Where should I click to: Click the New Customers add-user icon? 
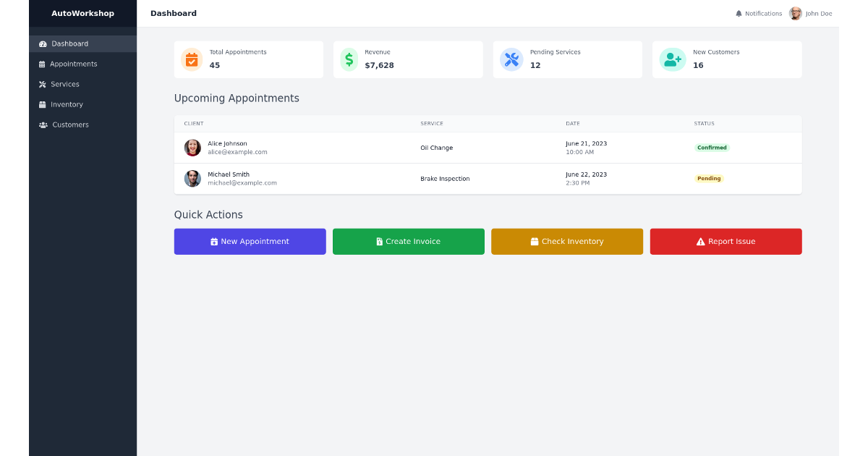click(672, 59)
